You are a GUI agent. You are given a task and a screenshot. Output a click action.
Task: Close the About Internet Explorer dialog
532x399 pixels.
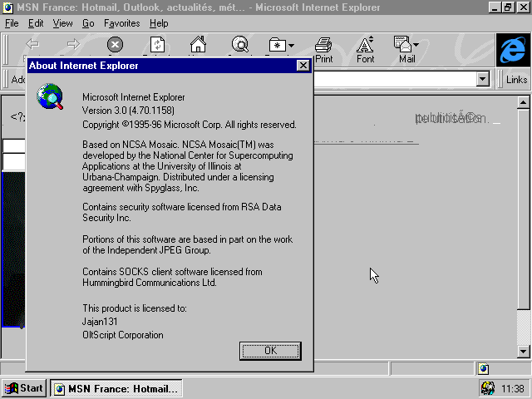coord(303,66)
